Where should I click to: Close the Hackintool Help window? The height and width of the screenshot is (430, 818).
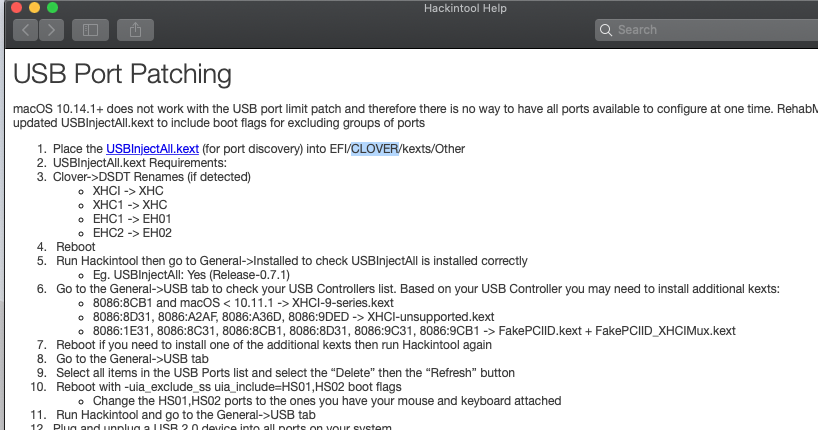tap(13, 8)
